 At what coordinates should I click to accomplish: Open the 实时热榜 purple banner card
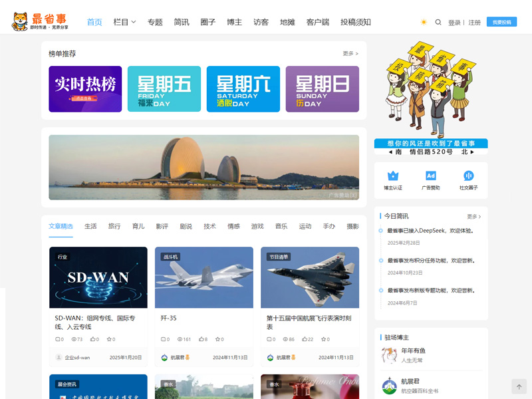[x=85, y=88]
